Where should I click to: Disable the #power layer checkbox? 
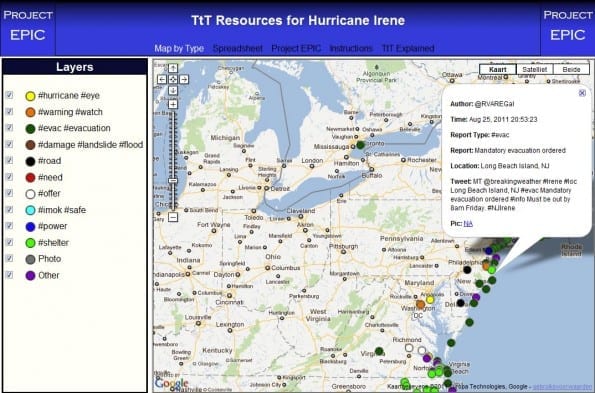(x=9, y=226)
